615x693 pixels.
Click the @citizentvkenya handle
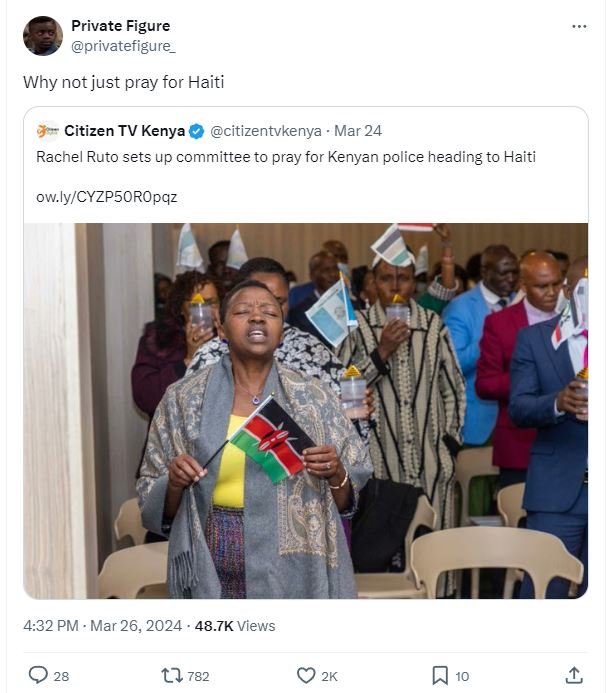coord(266,131)
